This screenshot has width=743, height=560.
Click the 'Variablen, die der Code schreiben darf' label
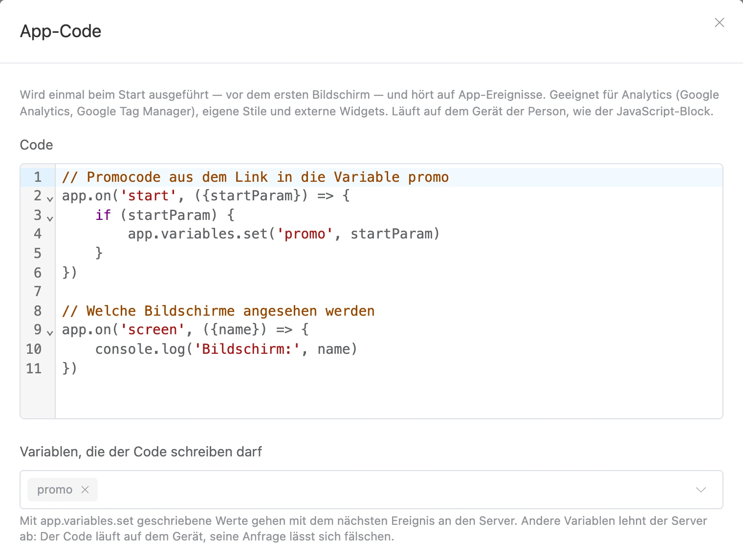141,452
